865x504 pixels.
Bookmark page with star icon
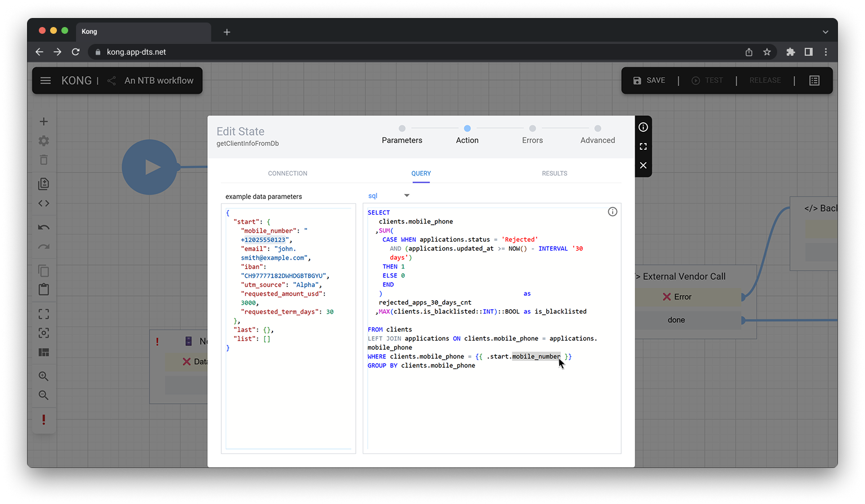tap(767, 52)
